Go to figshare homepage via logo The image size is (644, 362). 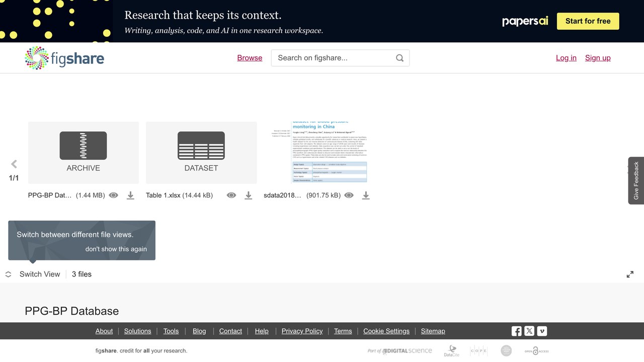64,58
